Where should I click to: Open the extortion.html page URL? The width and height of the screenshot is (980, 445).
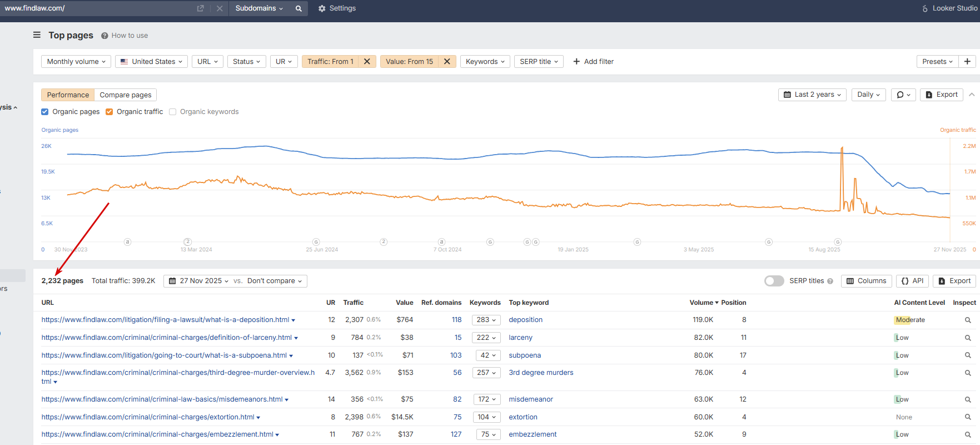[148, 417]
